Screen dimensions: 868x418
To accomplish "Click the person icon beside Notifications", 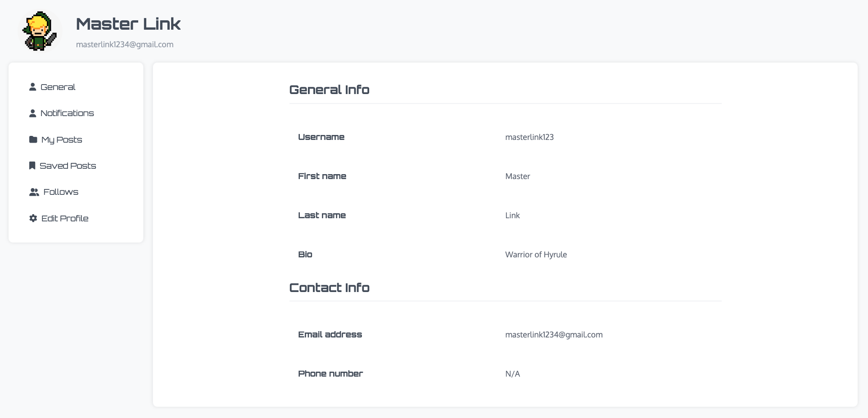I will [32, 113].
